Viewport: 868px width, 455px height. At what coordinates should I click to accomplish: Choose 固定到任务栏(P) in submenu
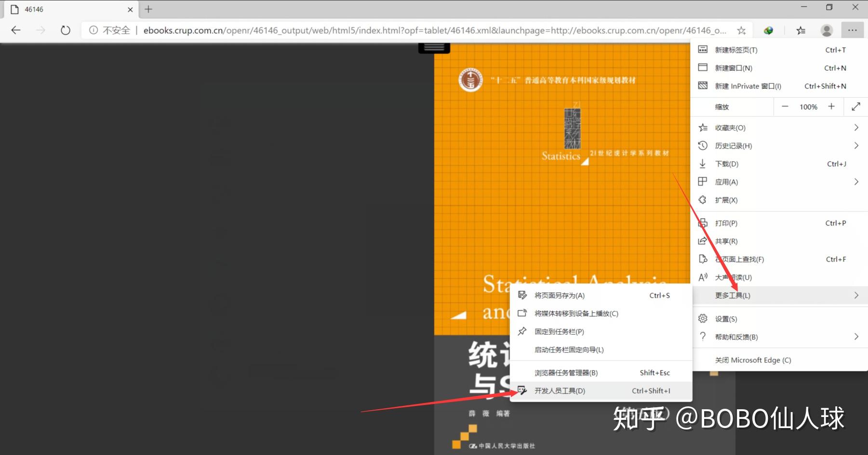point(601,332)
